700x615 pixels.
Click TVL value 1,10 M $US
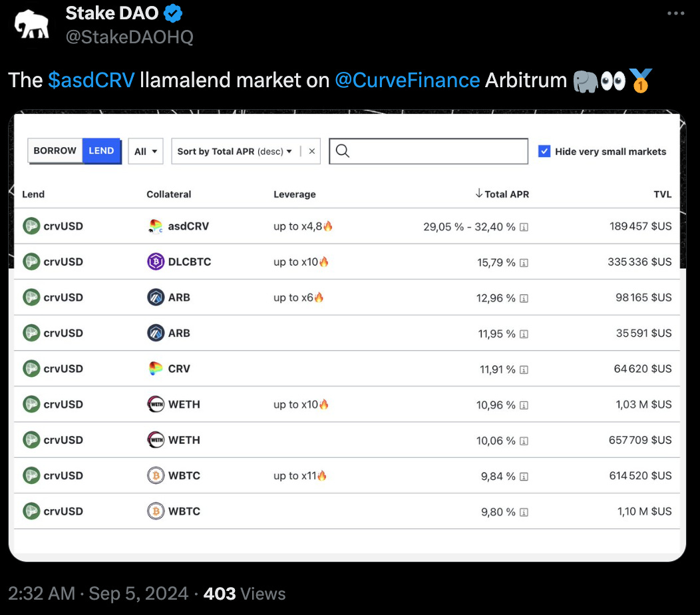(645, 511)
